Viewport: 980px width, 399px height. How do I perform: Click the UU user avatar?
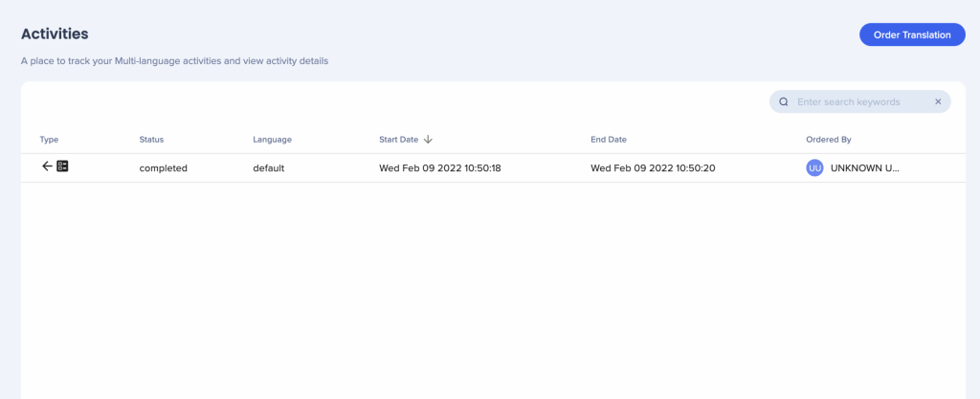point(814,168)
